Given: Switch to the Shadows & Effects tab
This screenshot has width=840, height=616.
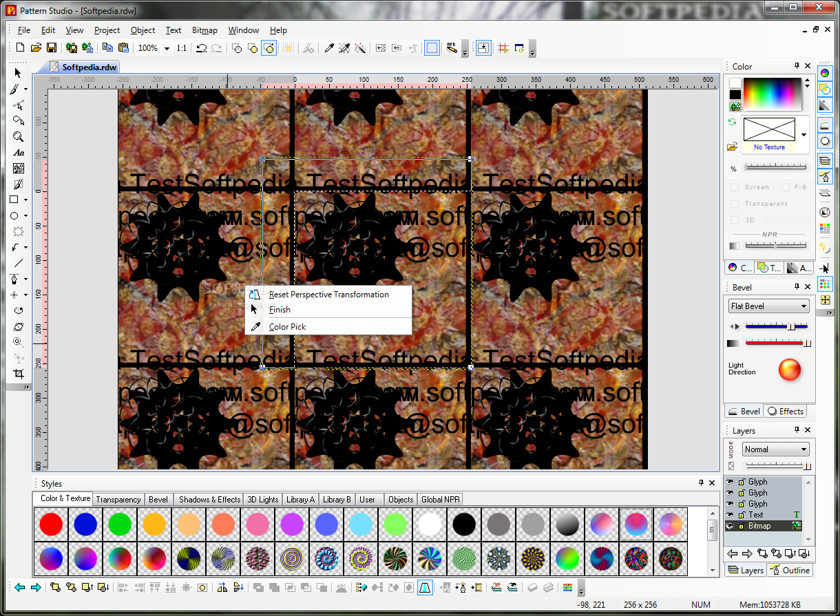Looking at the screenshot, I should (209, 500).
